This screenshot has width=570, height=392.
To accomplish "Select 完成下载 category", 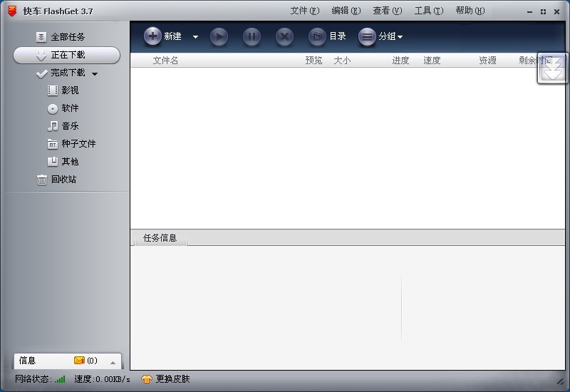I will coord(68,73).
